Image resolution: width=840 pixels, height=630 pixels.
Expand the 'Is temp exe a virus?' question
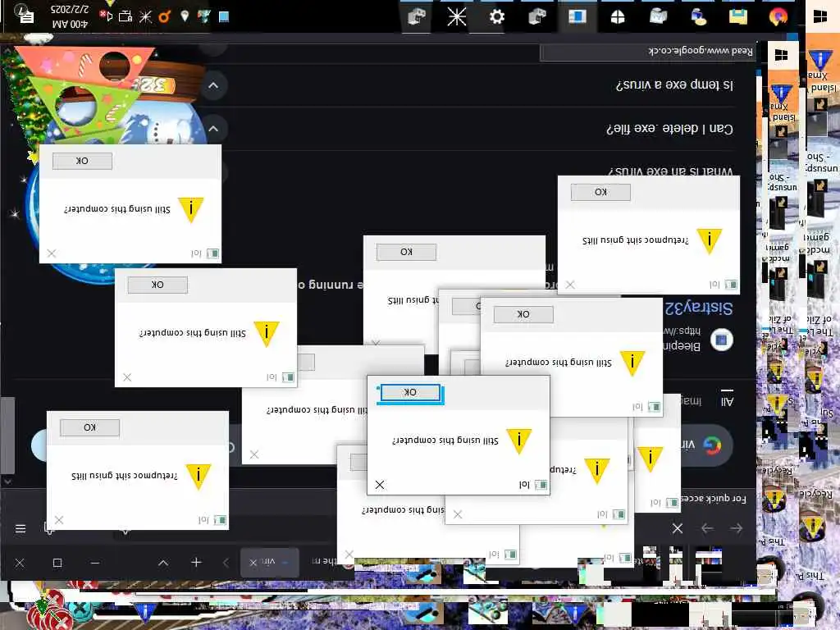coord(213,85)
